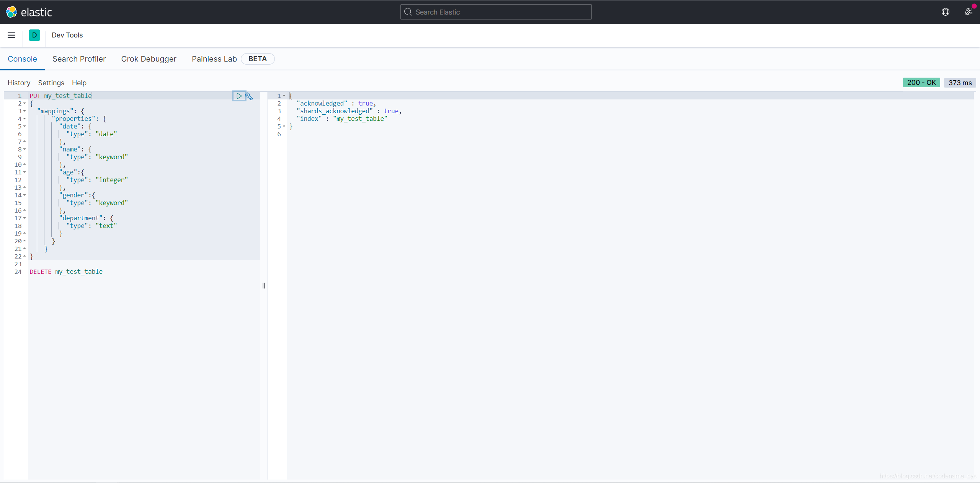Screen dimensions: 980x483
Task: Click editor line number 23
Action: 18,264
